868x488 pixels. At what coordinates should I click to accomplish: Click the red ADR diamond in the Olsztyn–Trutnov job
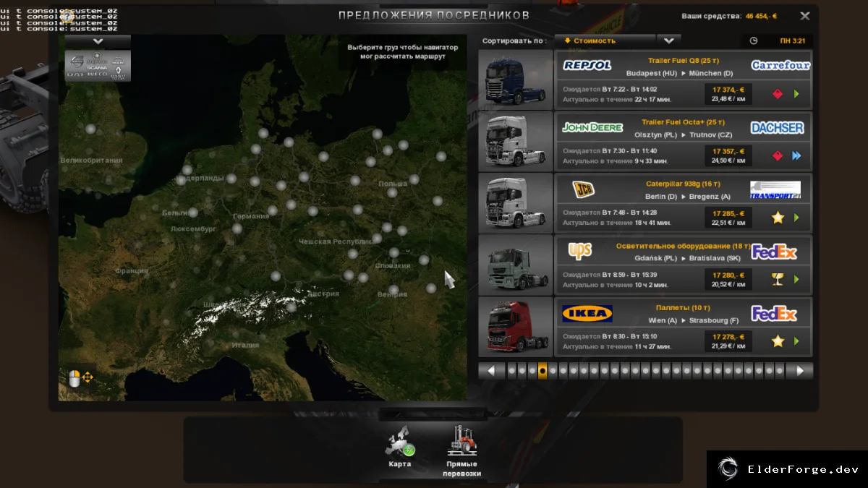coord(778,155)
